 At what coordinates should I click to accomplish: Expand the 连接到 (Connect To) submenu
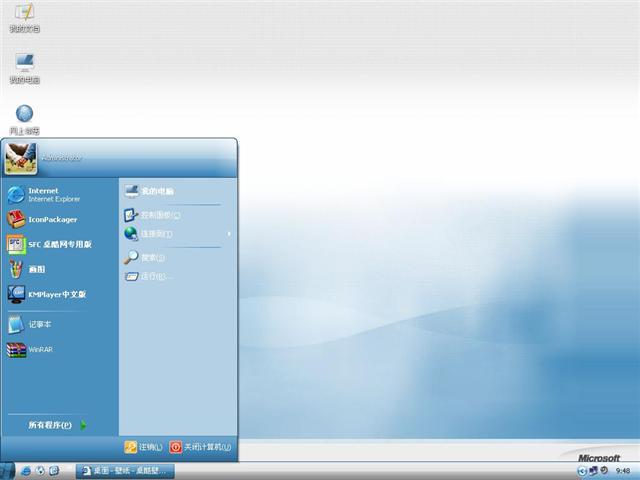[178, 234]
